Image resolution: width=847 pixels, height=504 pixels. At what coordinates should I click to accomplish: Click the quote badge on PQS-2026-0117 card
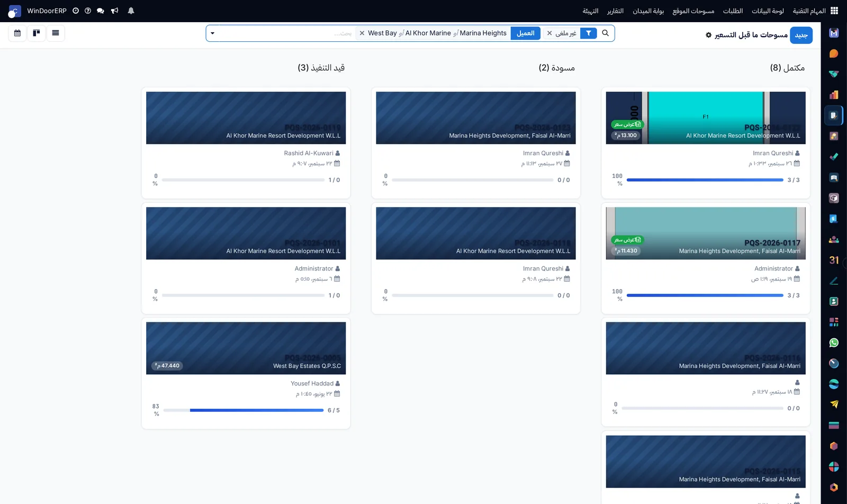(x=628, y=240)
